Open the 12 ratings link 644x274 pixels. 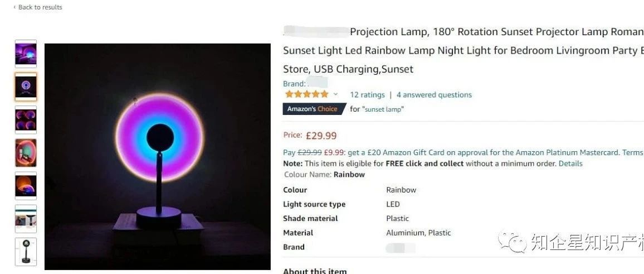tap(367, 95)
